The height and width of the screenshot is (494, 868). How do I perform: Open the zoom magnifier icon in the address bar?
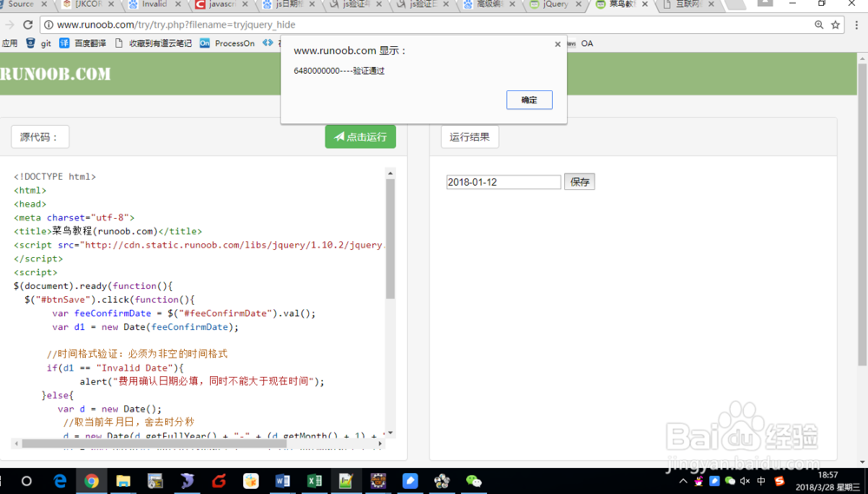tap(819, 24)
